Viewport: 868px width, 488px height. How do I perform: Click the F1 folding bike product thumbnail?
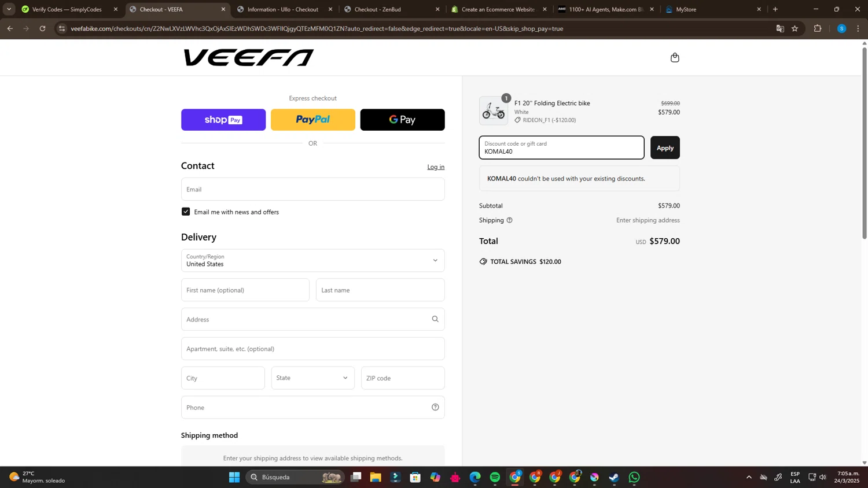coord(494,110)
